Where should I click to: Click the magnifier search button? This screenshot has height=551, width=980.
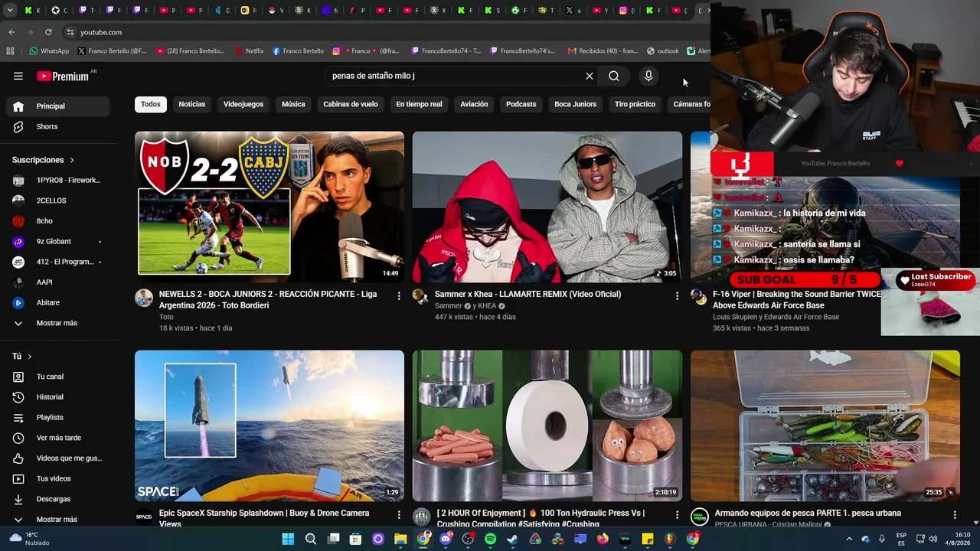(614, 76)
